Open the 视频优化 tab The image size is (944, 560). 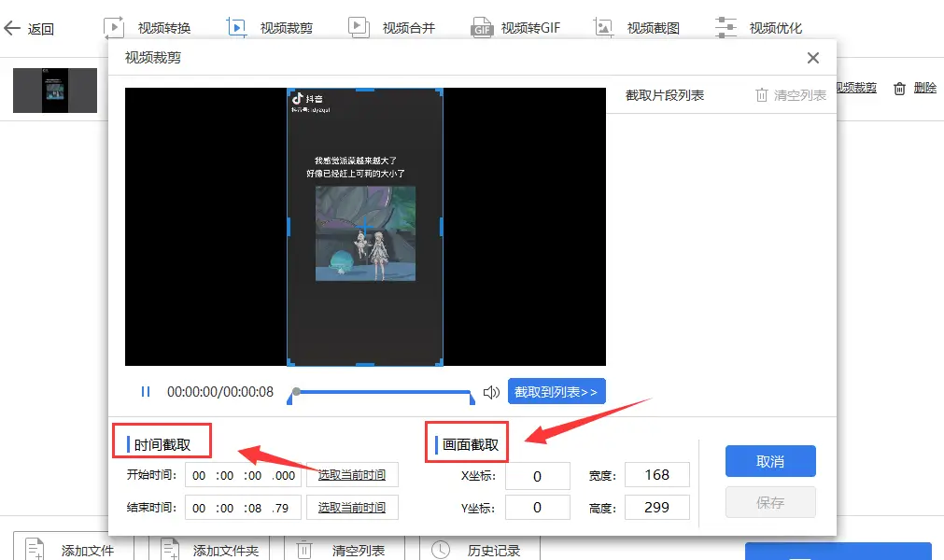click(x=758, y=28)
